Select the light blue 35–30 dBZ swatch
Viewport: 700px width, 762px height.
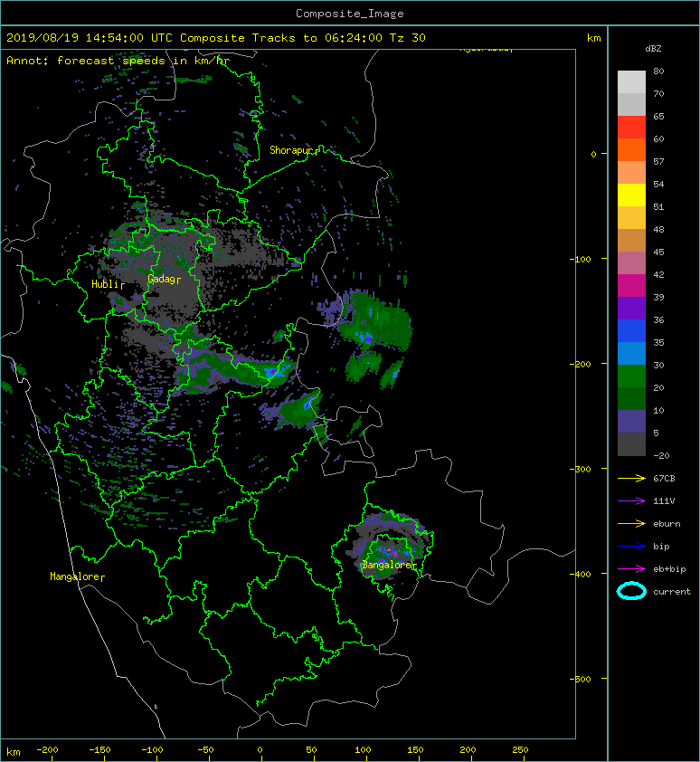point(631,353)
